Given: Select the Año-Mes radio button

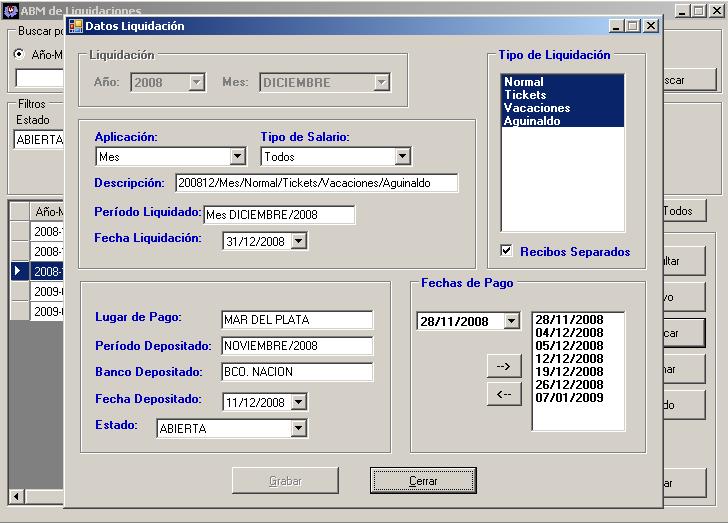Looking at the screenshot, I should tap(19, 54).
